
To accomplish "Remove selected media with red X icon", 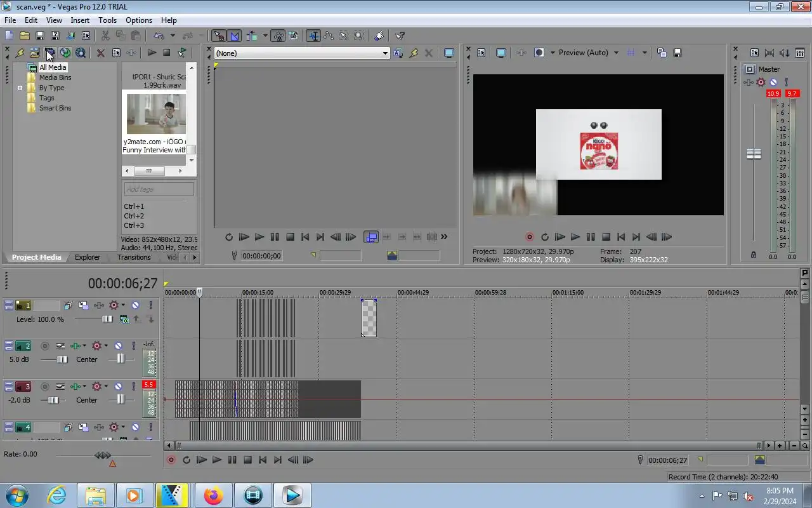I will click(100, 53).
